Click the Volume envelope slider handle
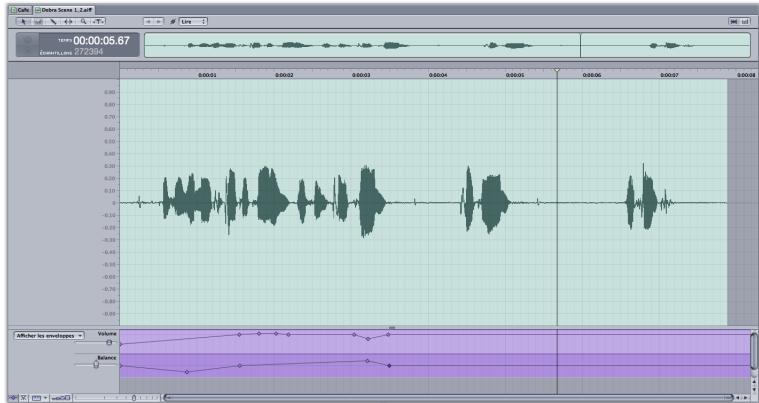The height and width of the screenshot is (403, 759). (109, 343)
